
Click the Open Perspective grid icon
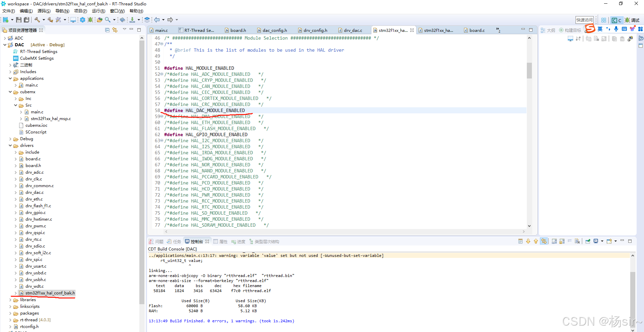[604, 20]
